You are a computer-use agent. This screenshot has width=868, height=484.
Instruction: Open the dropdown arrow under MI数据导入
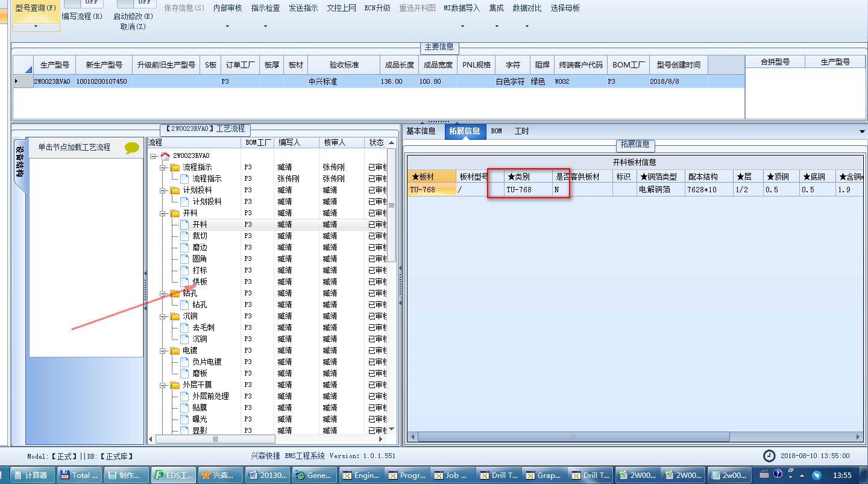[462, 27]
